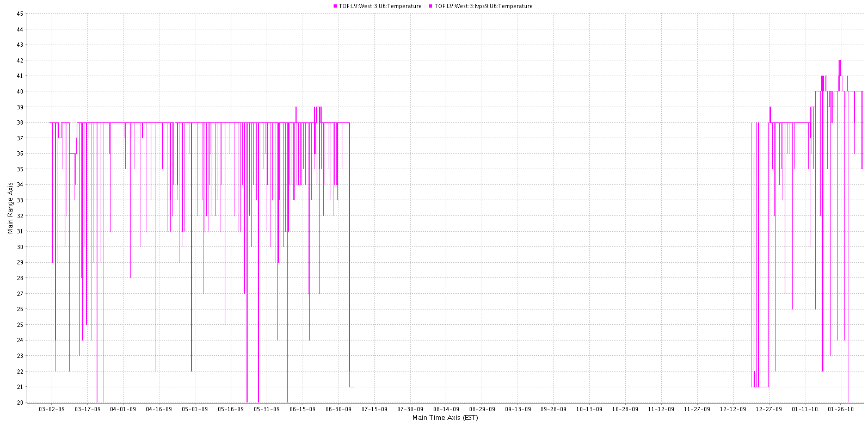The height and width of the screenshot is (427, 868).
Task: Select time axis date 03-02-09
Action: click(x=52, y=410)
